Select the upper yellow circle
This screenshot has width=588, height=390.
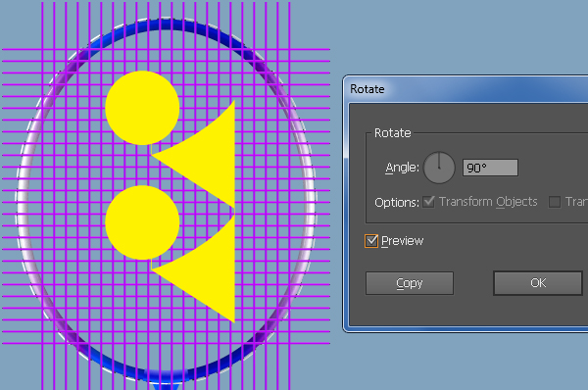coord(142,108)
